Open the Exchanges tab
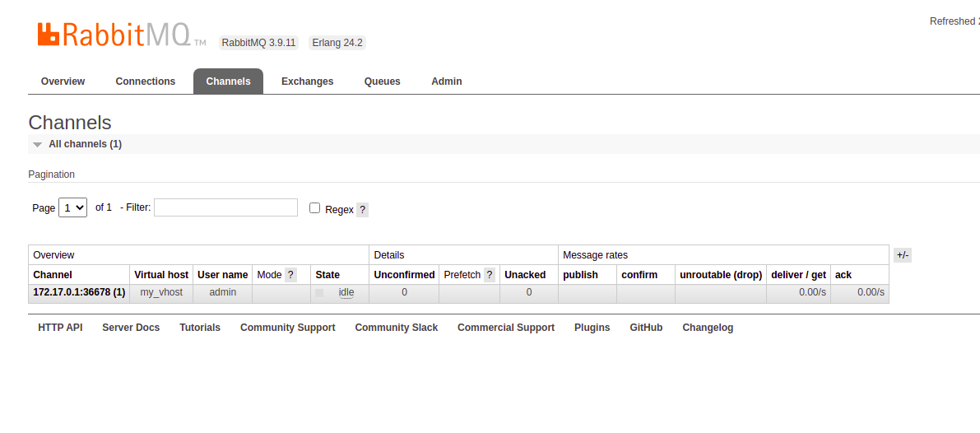The height and width of the screenshot is (433, 980). (307, 81)
